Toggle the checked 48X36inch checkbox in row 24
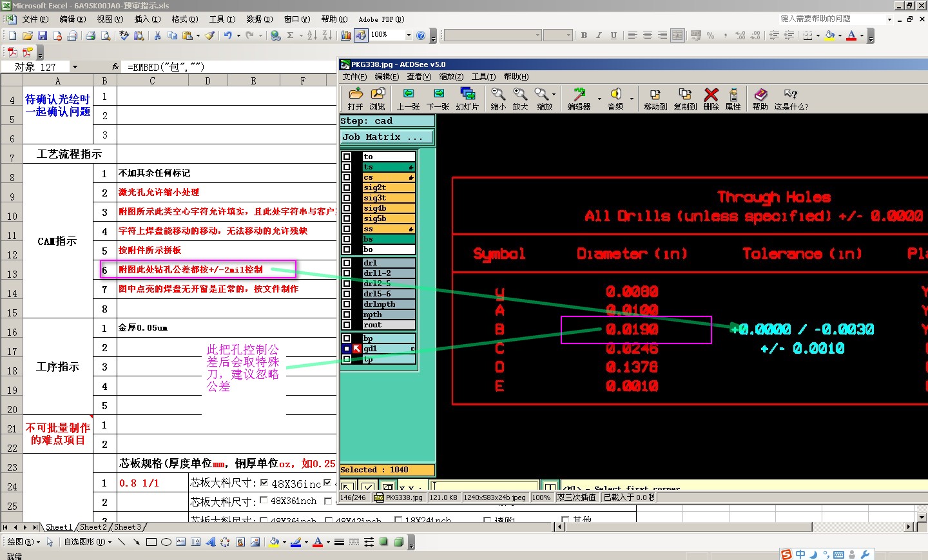 pos(264,483)
